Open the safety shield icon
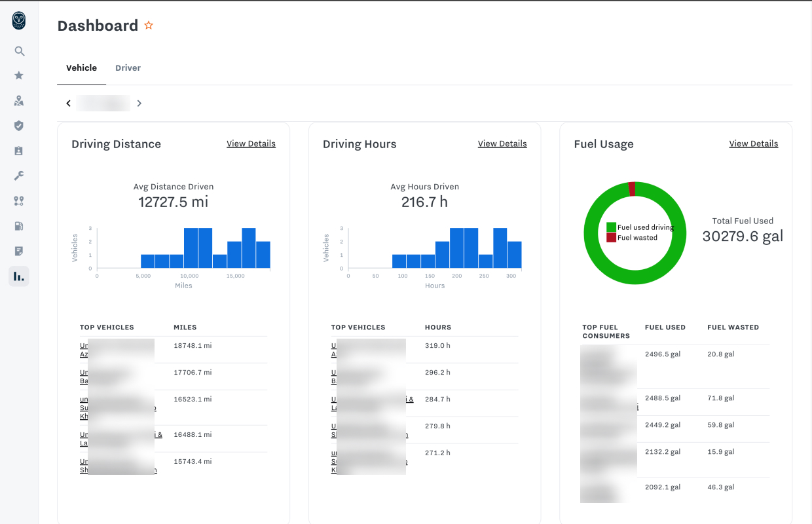 coord(19,126)
